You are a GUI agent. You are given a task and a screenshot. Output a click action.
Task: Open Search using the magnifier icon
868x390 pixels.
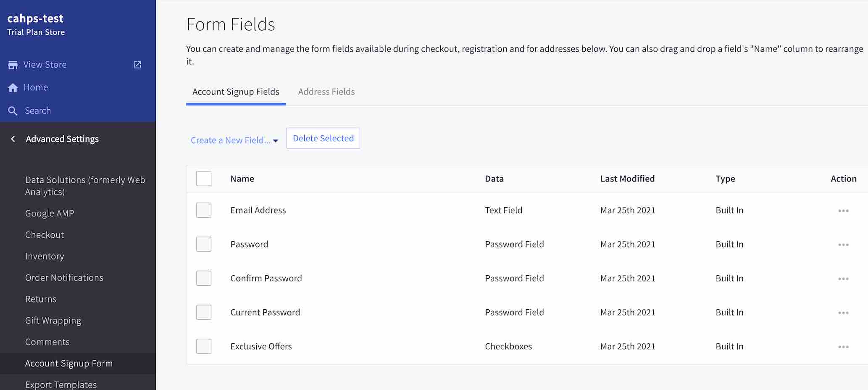point(13,110)
